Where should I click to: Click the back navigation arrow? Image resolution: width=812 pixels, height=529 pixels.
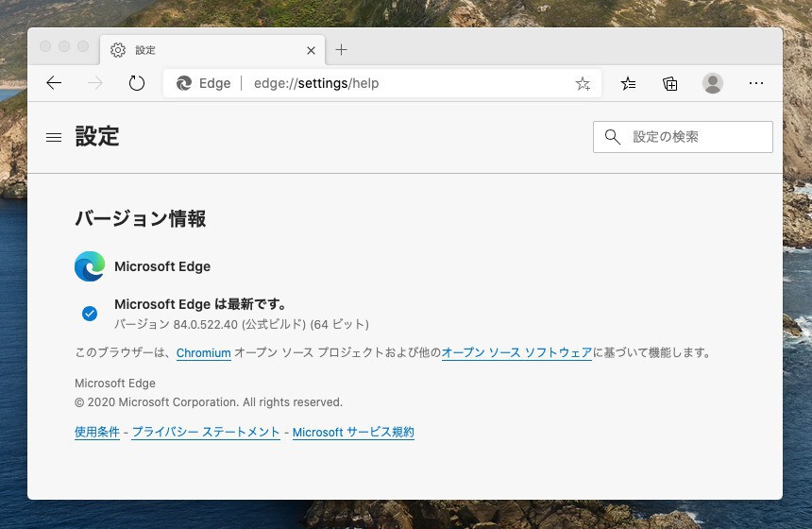54,83
